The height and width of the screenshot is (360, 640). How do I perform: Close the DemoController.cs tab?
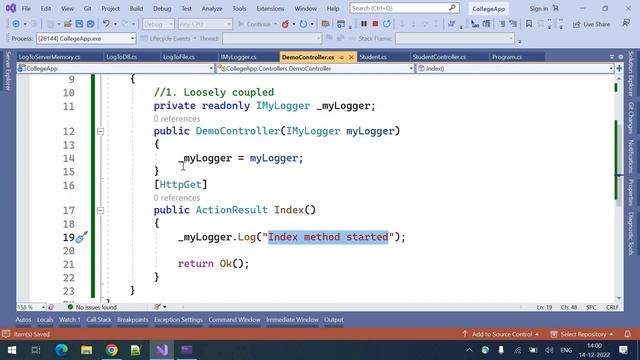tap(351, 57)
